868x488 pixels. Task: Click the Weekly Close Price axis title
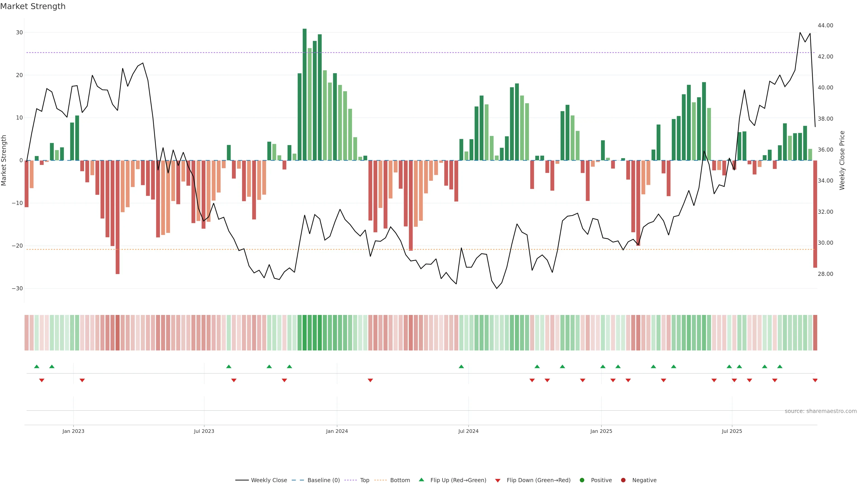coord(842,160)
